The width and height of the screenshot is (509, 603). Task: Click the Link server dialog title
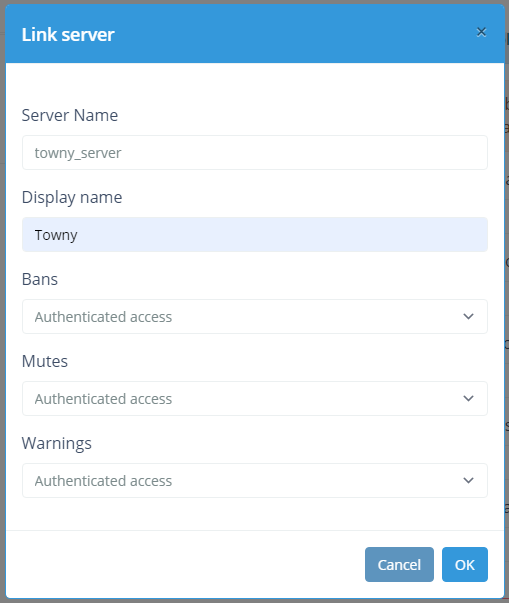[68, 35]
